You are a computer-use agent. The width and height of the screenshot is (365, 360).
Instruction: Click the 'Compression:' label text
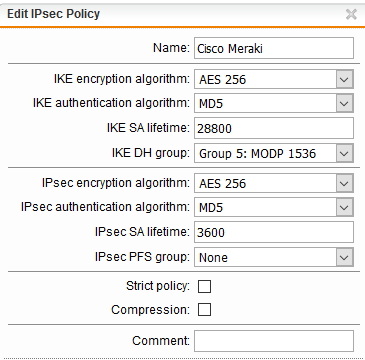point(150,310)
